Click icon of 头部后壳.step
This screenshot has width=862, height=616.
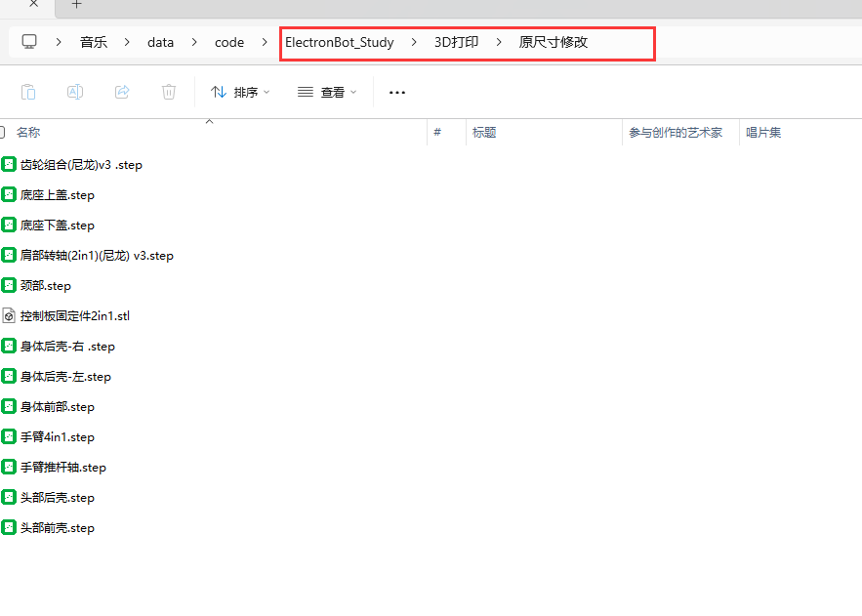[x=8, y=497]
